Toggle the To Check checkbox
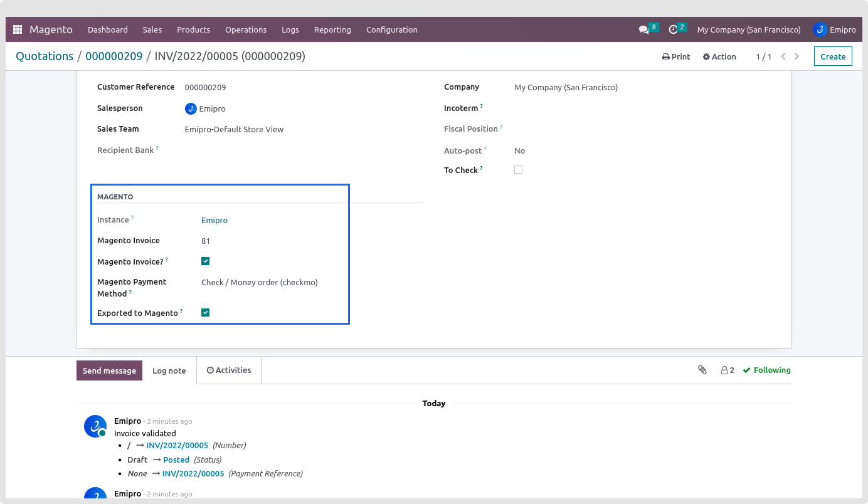The image size is (868, 504). (x=518, y=170)
